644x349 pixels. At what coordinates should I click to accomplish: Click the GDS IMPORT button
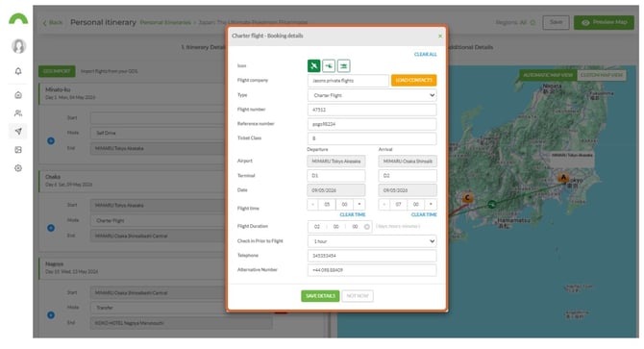tap(57, 71)
